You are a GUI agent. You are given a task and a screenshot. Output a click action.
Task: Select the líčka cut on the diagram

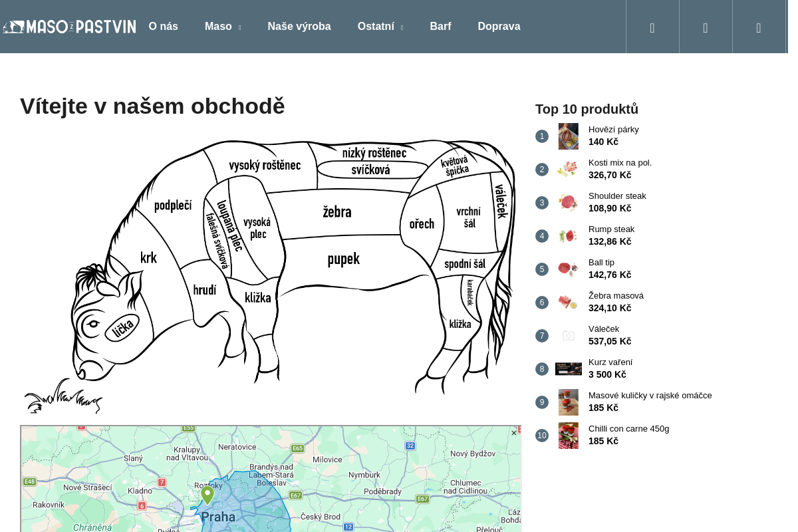coord(124,328)
